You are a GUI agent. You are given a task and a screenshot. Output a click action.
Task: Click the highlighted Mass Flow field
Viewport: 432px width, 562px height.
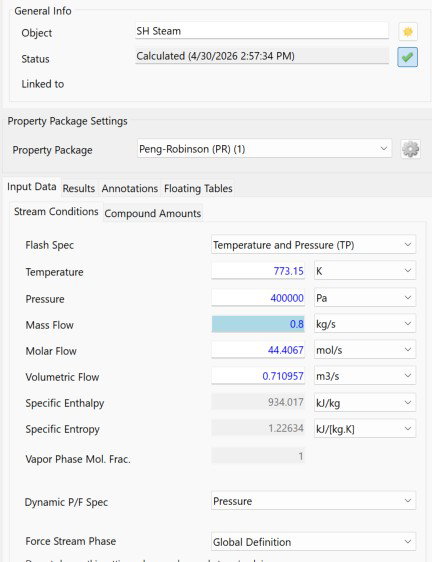[258, 324]
